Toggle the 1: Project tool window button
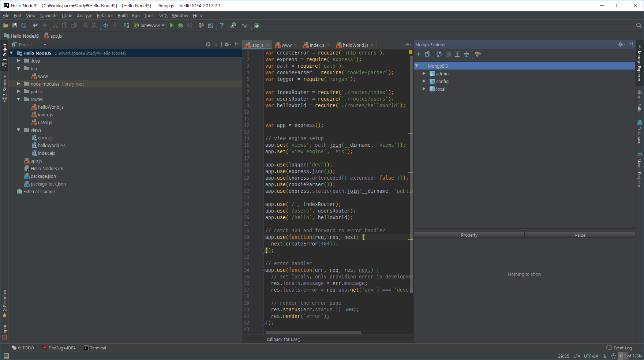Image resolution: width=644 pixels, height=360 pixels. coord(4,55)
